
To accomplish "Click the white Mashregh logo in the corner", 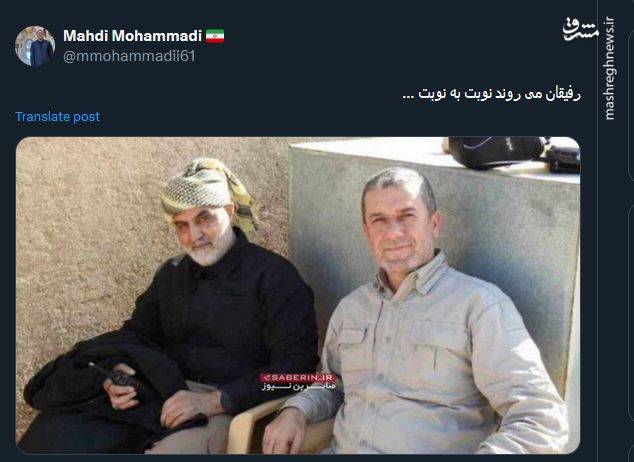I will (580, 30).
